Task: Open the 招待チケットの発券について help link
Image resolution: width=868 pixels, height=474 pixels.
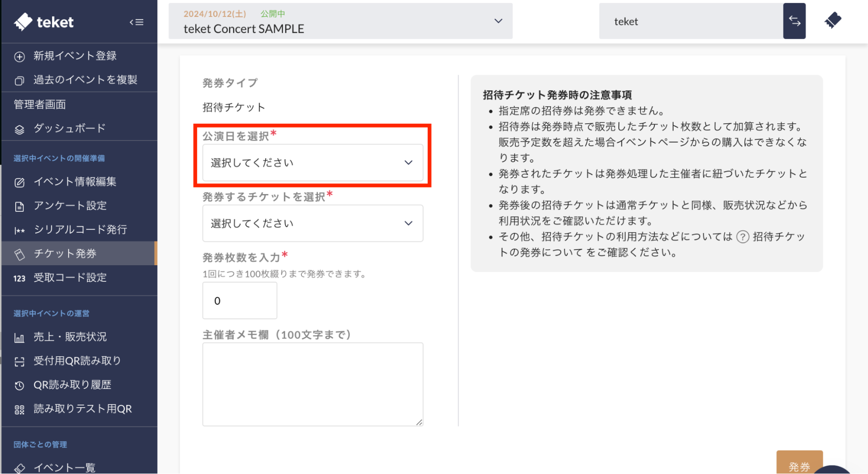Action: 778,237
